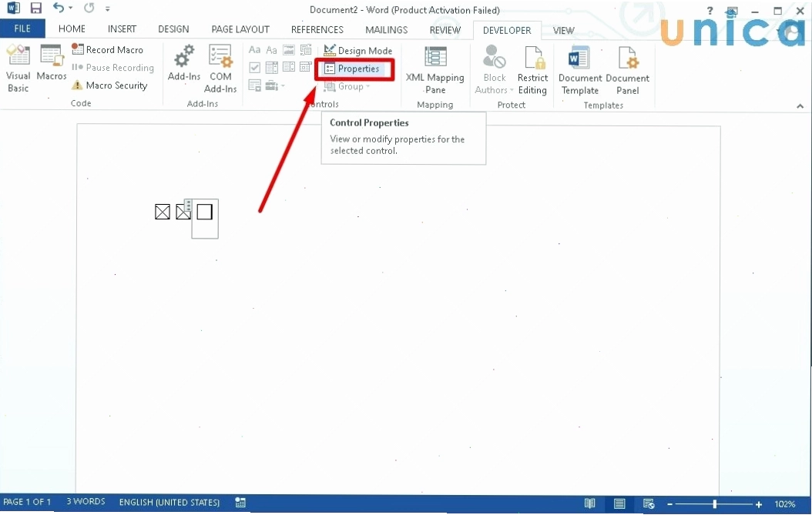Insert Date Picker content control
Image resolution: width=812 pixels, height=515 pixels.
(x=306, y=67)
